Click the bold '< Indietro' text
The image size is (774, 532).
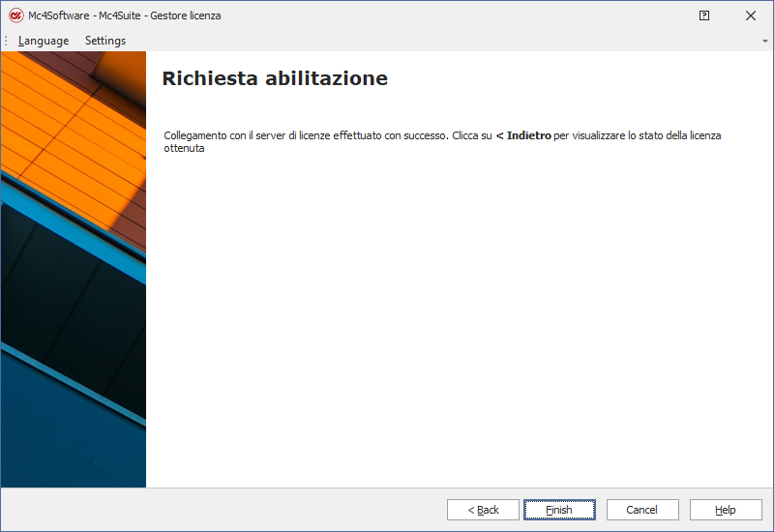point(522,136)
